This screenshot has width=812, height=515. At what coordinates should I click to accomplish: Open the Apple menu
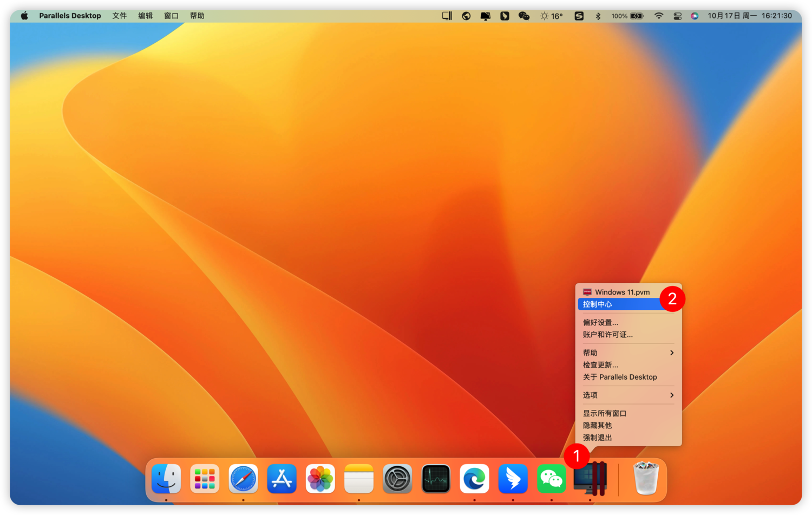24,16
